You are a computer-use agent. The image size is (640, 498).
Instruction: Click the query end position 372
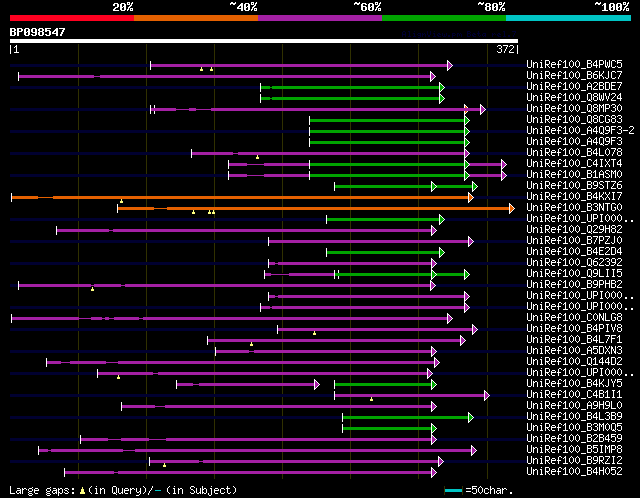click(x=505, y=49)
